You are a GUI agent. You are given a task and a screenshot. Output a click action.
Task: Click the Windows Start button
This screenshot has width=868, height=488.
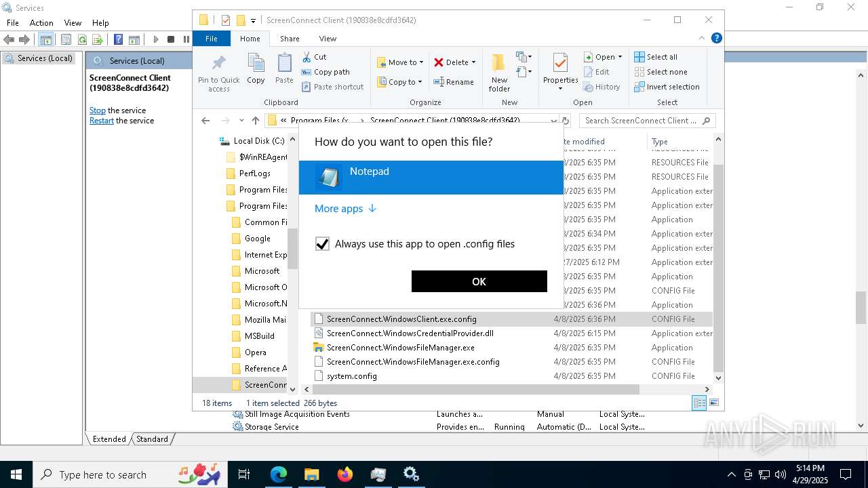click(16, 474)
